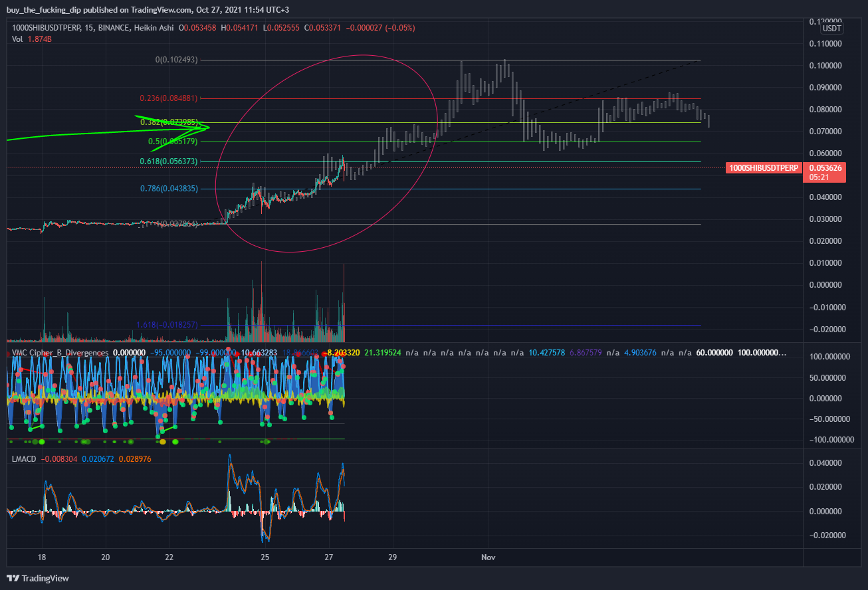Click the 0.110000 price axis label
The image size is (868, 590).
pos(825,43)
